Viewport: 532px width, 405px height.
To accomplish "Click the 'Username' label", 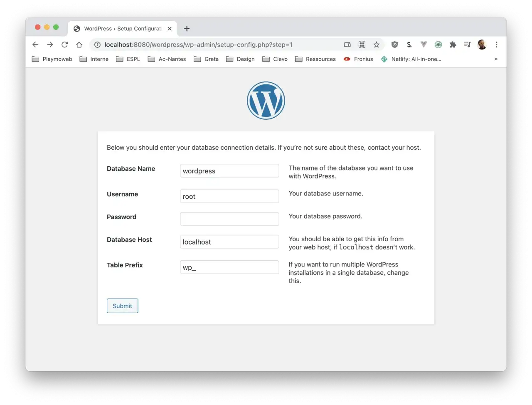I will point(122,194).
